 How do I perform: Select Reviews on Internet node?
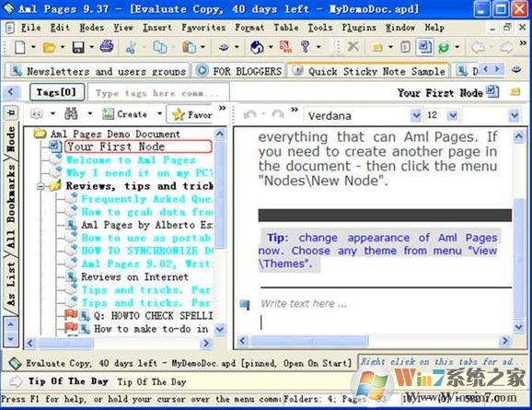[x=134, y=276]
